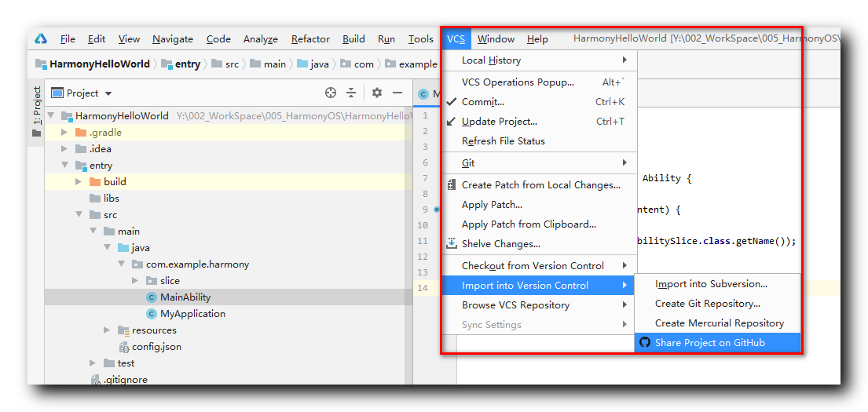Collapse the main folder arrow
The image size is (868, 412).
93,232
